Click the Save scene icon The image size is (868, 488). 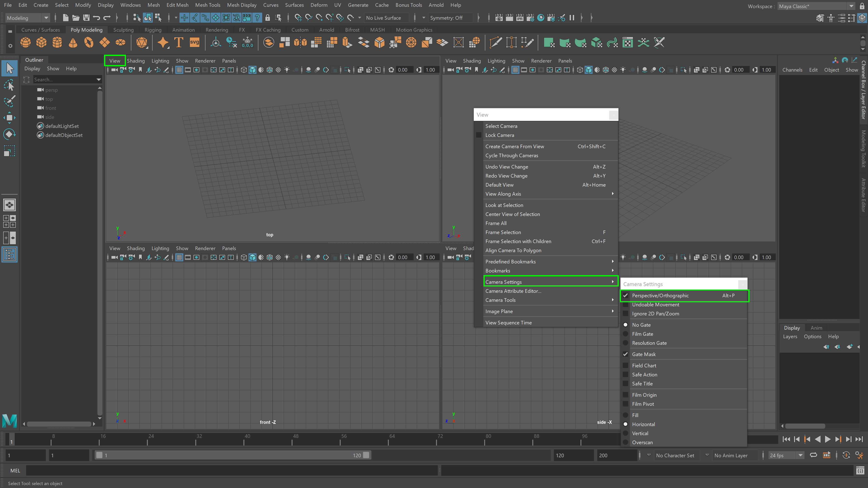(86, 18)
